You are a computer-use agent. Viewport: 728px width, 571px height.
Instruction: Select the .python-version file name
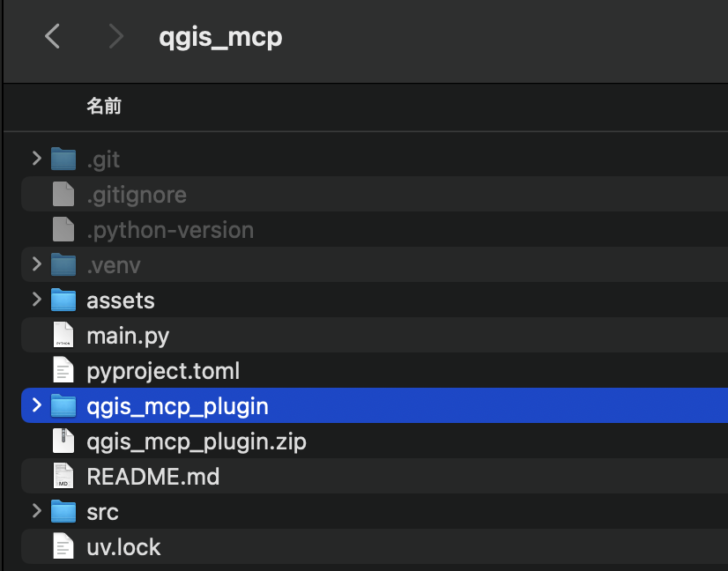(170, 230)
